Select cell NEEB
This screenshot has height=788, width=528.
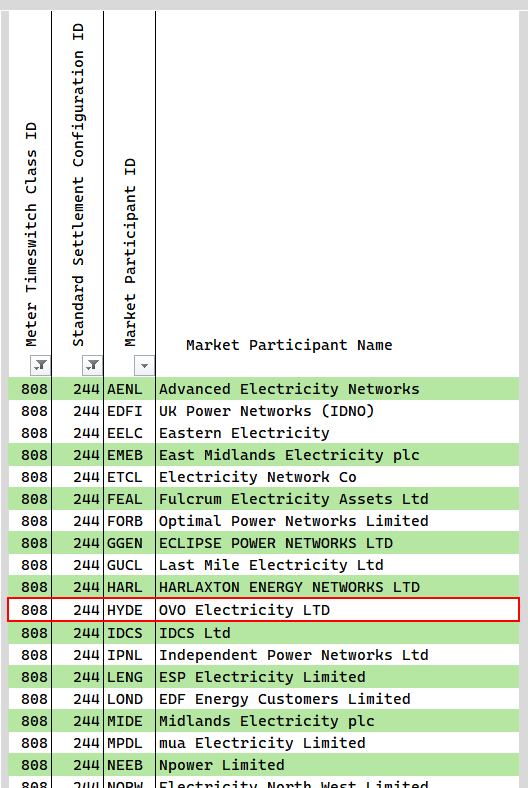(129, 765)
